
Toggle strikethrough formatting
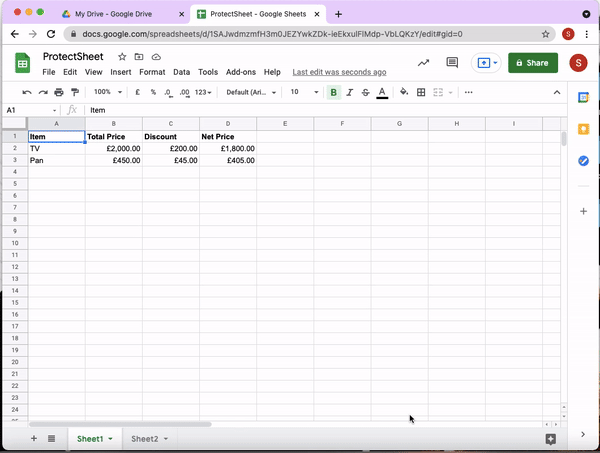click(366, 92)
